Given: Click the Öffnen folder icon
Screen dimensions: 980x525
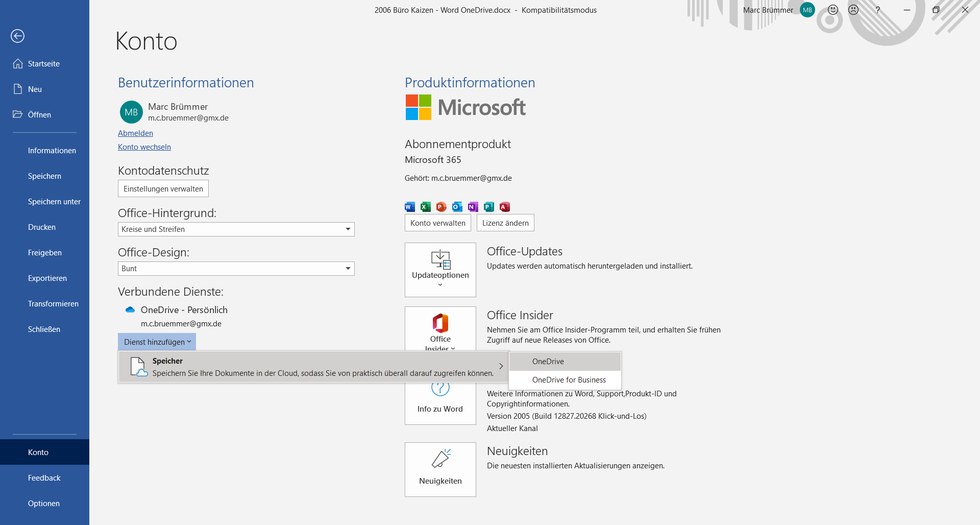Looking at the screenshot, I should (18, 114).
